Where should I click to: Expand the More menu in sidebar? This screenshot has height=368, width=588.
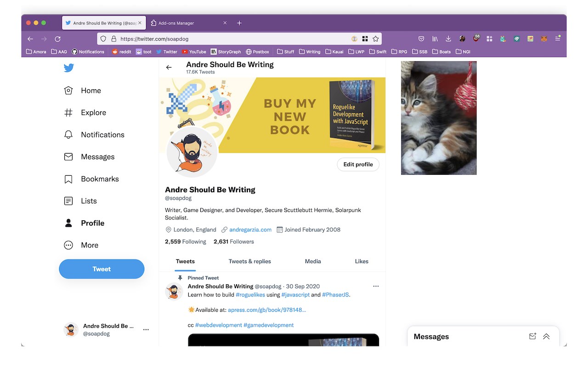[x=81, y=245]
